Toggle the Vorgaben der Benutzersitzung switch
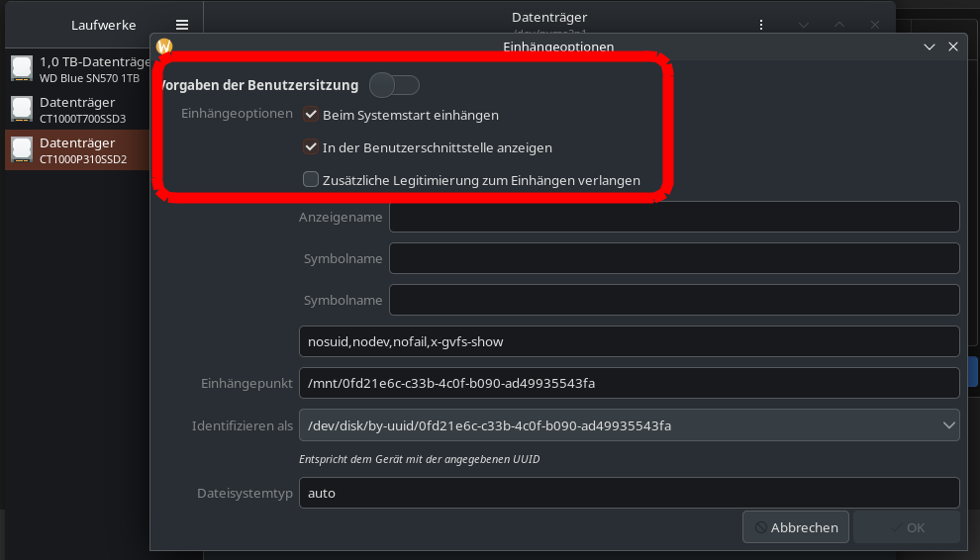Image resolution: width=980 pixels, height=560 pixels. pos(394,85)
